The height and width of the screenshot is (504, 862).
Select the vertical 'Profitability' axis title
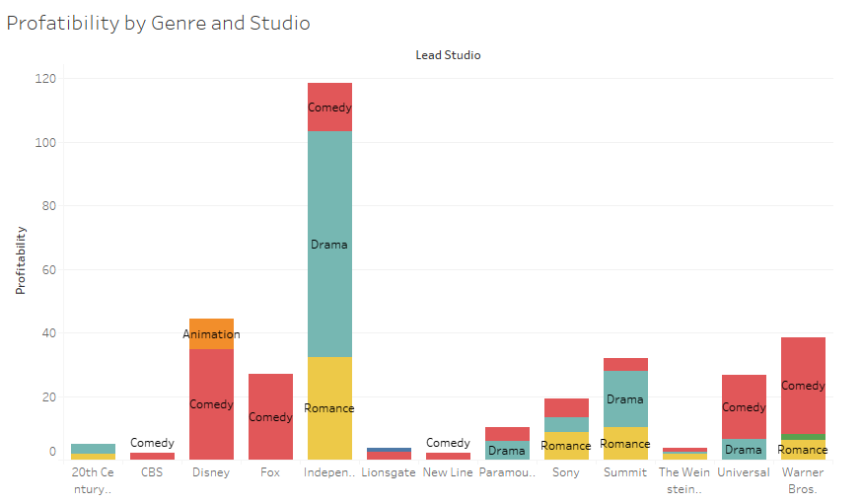[20, 260]
